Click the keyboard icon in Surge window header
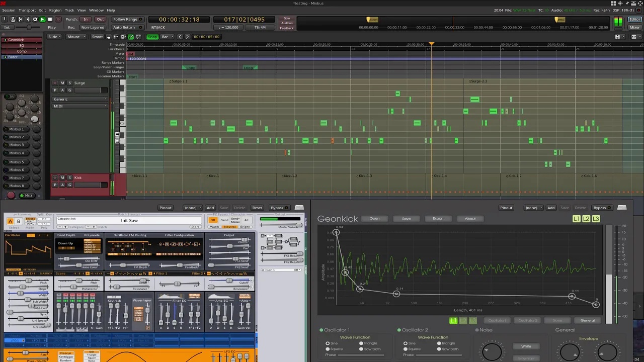This screenshot has height=362, width=644. (299, 208)
